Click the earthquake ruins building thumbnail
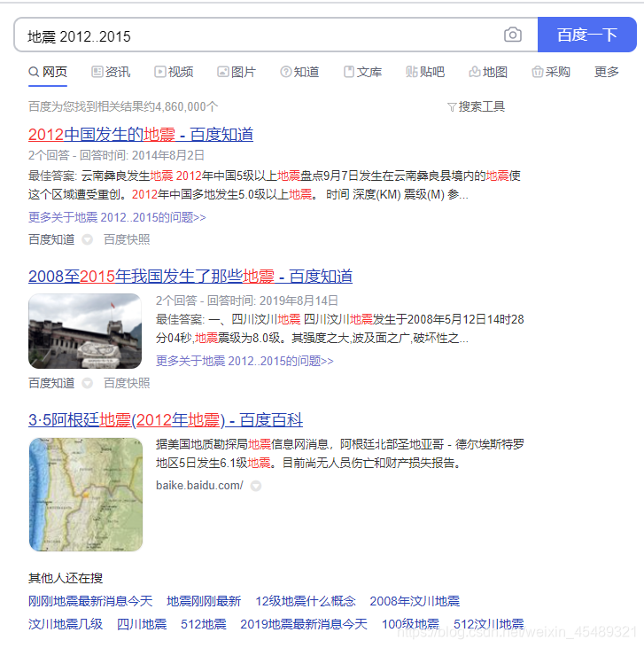 (x=85, y=331)
